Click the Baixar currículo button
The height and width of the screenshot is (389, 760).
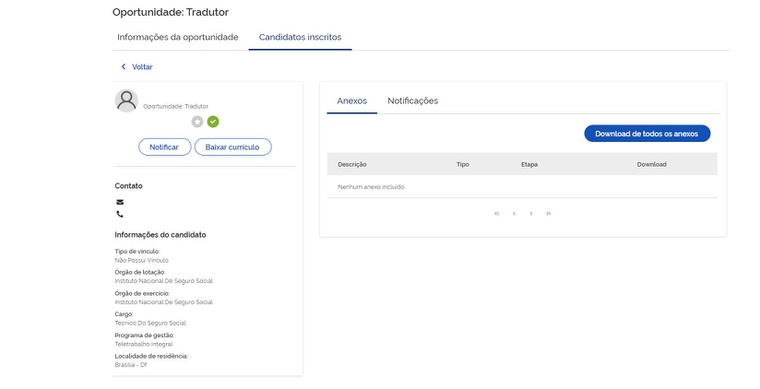tap(233, 147)
